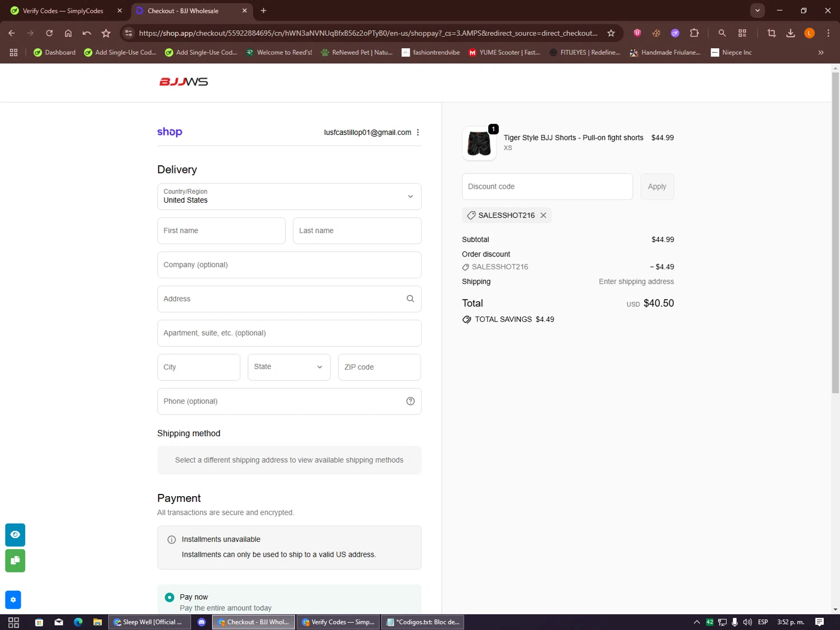This screenshot has width=840, height=630.
Task: Open the orange profile avatar
Action: (x=809, y=33)
